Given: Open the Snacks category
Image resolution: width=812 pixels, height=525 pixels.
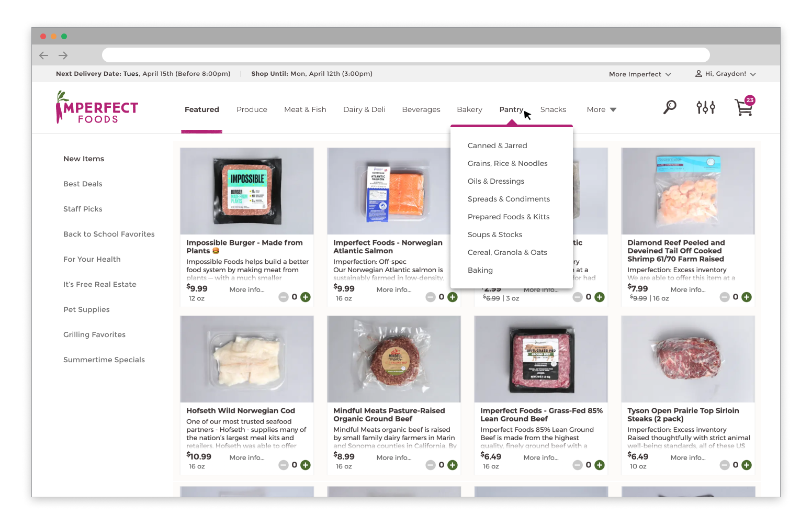Looking at the screenshot, I should (553, 109).
